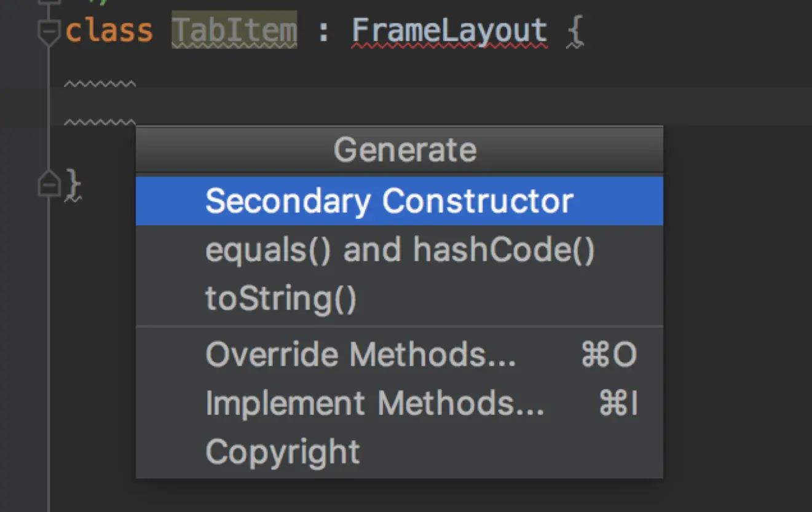Select Secondary Constructor in Generate popup
Image resolution: width=812 pixels, height=512 pixels.
coord(389,201)
